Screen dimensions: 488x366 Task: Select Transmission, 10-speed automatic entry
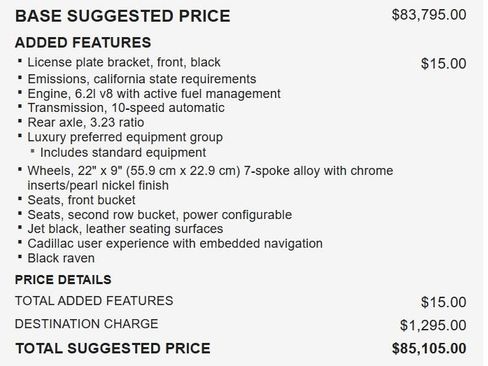click(126, 108)
